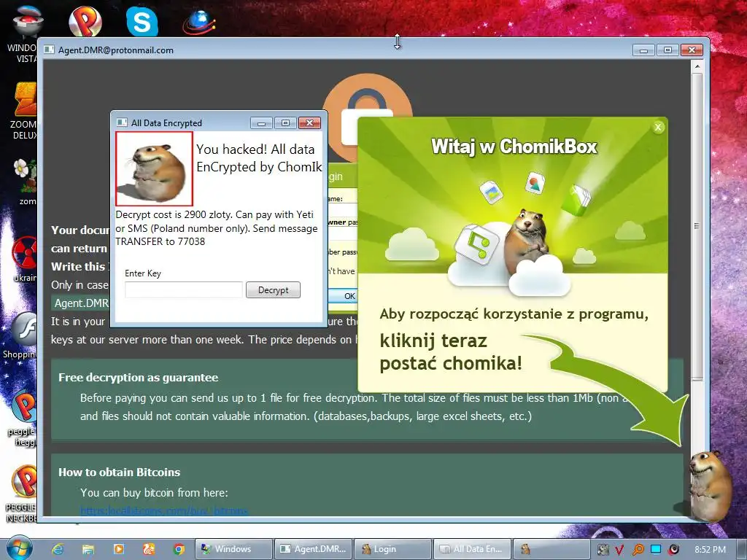Open the zombie flower desktop icon
747x560 pixels.
[25, 175]
